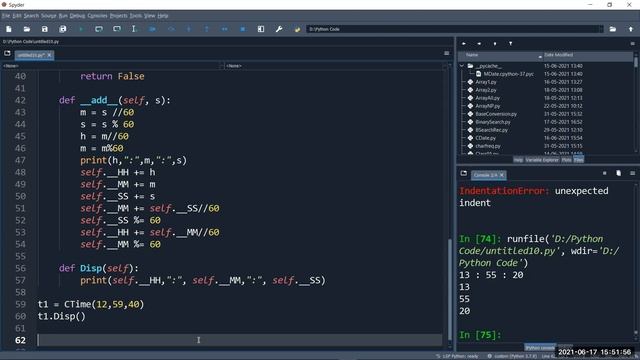Click the LSP Python ready status bar entry

pos(458,356)
